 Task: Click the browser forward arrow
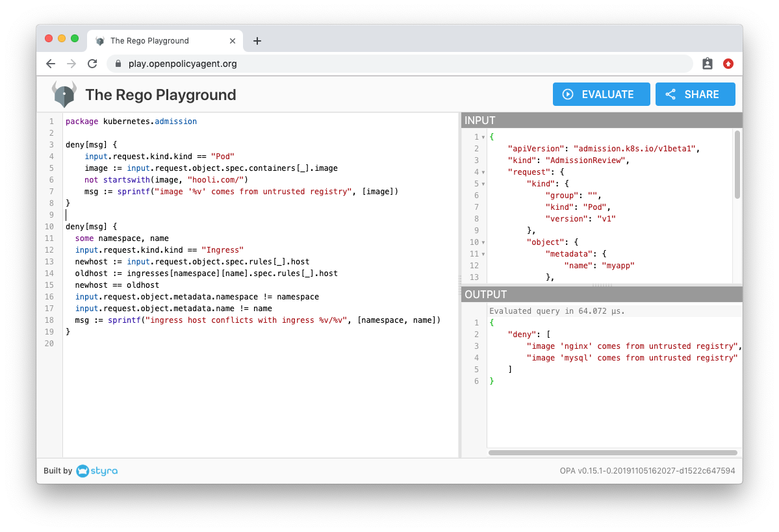(71, 64)
